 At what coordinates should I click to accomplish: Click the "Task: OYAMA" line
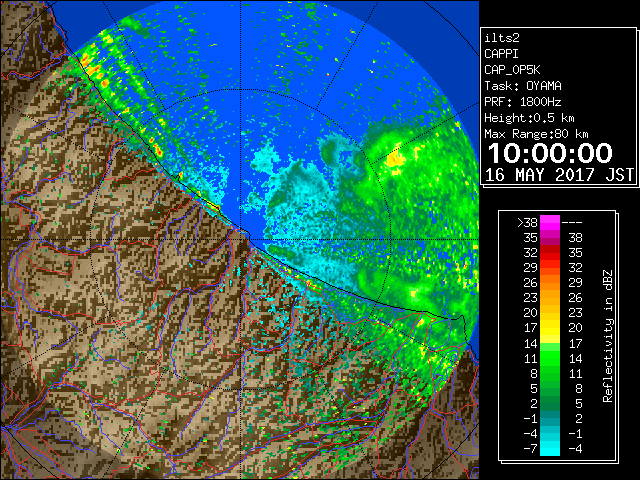pos(523,86)
